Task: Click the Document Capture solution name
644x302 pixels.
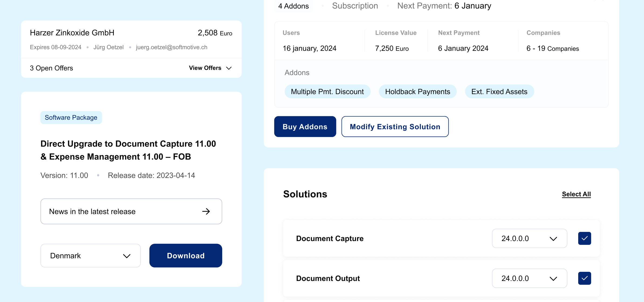Action: coord(330,239)
